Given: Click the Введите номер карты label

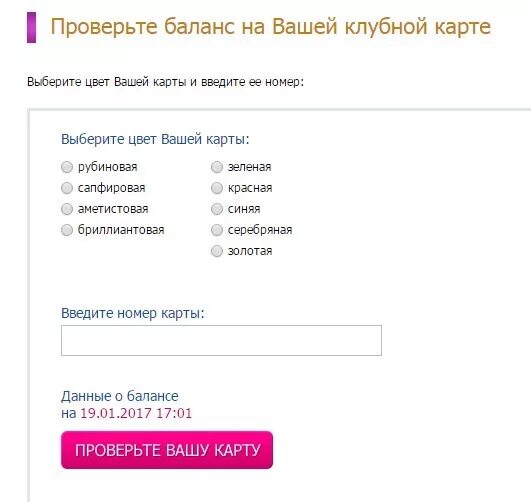Looking at the screenshot, I should click(x=133, y=313).
